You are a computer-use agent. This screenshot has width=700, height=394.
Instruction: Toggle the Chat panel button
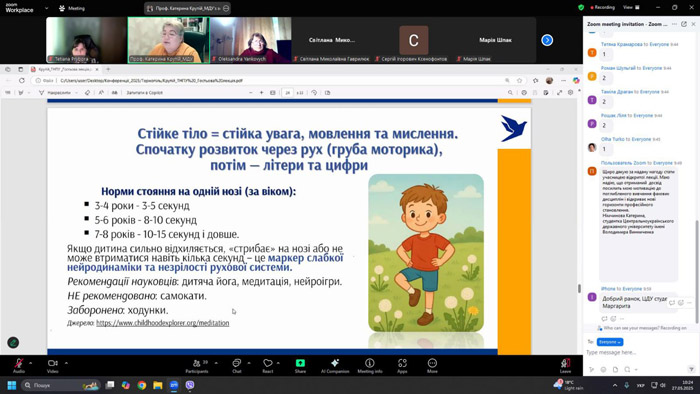click(x=237, y=365)
